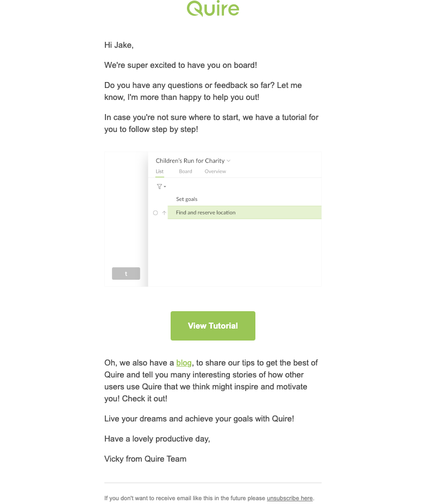Click the up-arrow beside the highlighted task
Image resolution: width=426 pixels, height=504 pixels.
click(x=164, y=212)
